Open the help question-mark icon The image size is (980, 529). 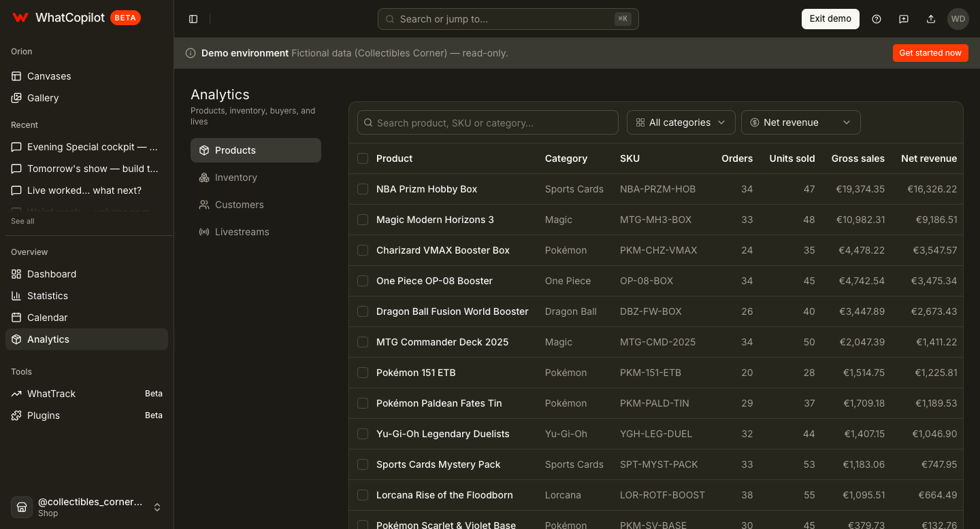point(877,19)
